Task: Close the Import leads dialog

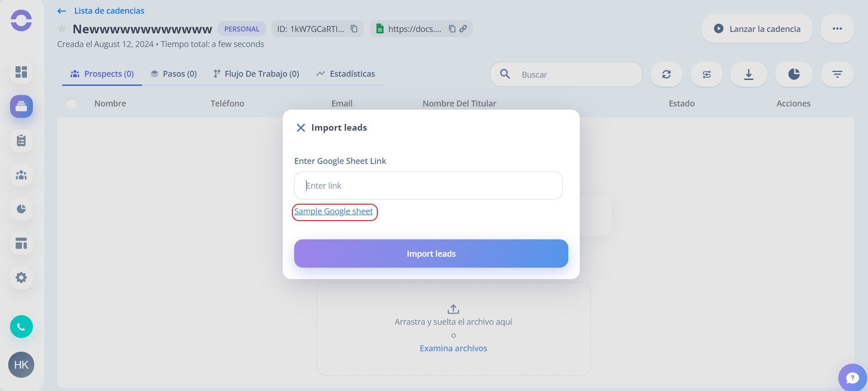Action: click(x=301, y=128)
